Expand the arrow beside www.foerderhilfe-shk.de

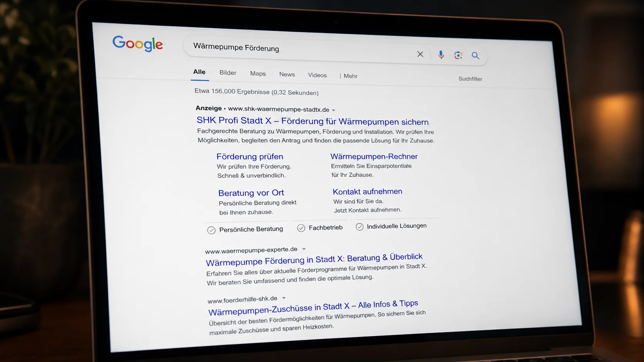(x=284, y=298)
